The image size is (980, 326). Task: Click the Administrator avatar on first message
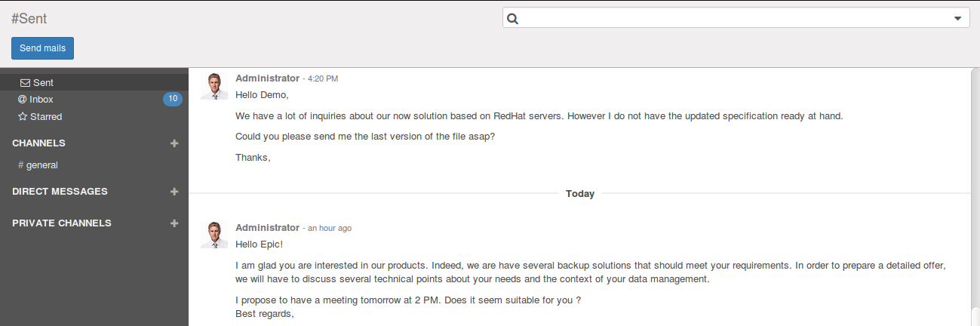[214, 86]
